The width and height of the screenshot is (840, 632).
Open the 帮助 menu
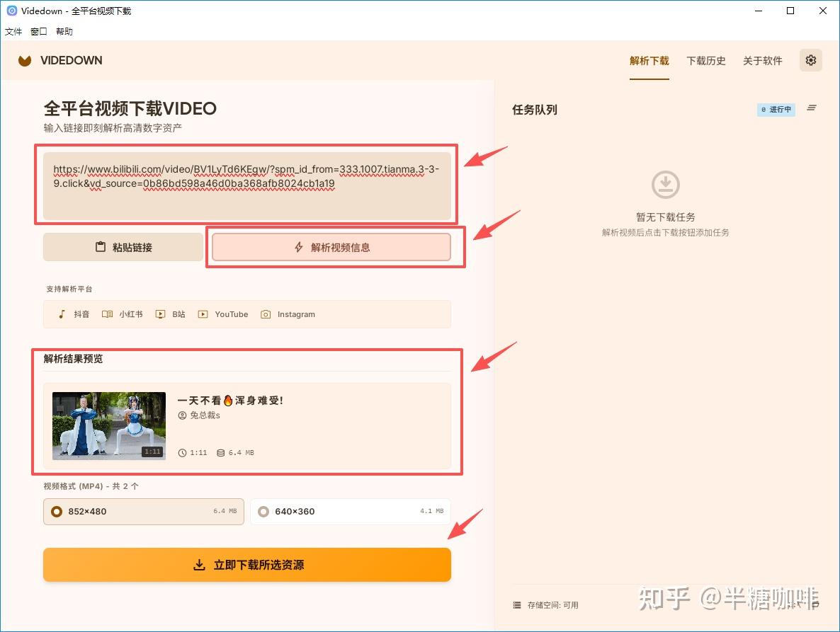click(x=64, y=32)
